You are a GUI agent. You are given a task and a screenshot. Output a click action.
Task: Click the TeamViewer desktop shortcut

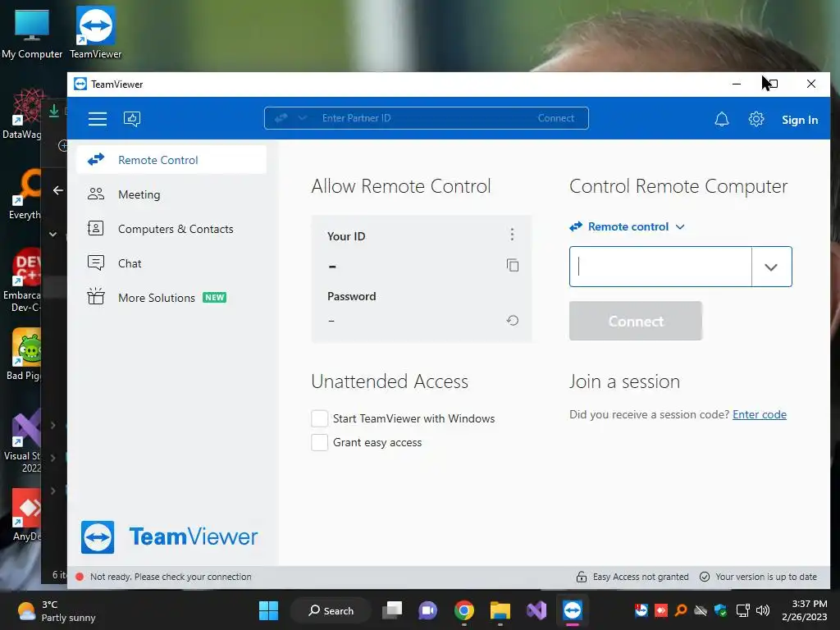pos(96,32)
